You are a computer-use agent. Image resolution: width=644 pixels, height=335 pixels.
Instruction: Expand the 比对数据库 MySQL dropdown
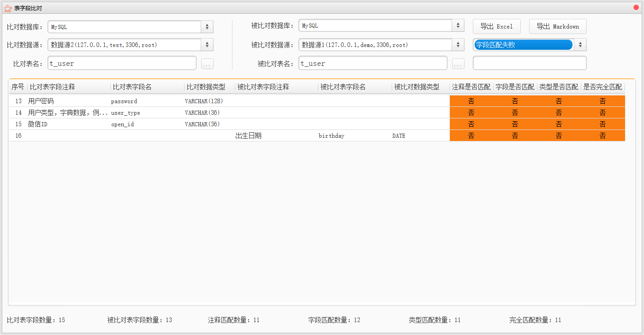tap(207, 27)
